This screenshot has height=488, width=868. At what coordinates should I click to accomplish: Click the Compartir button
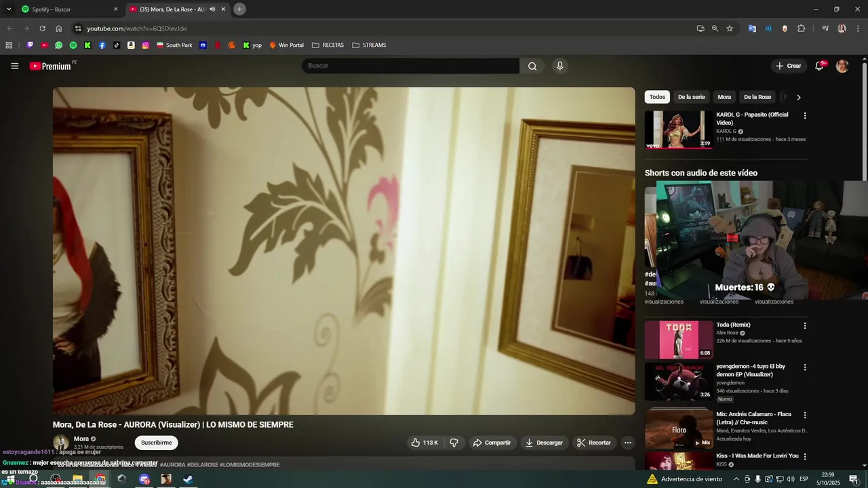[x=492, y=443]
